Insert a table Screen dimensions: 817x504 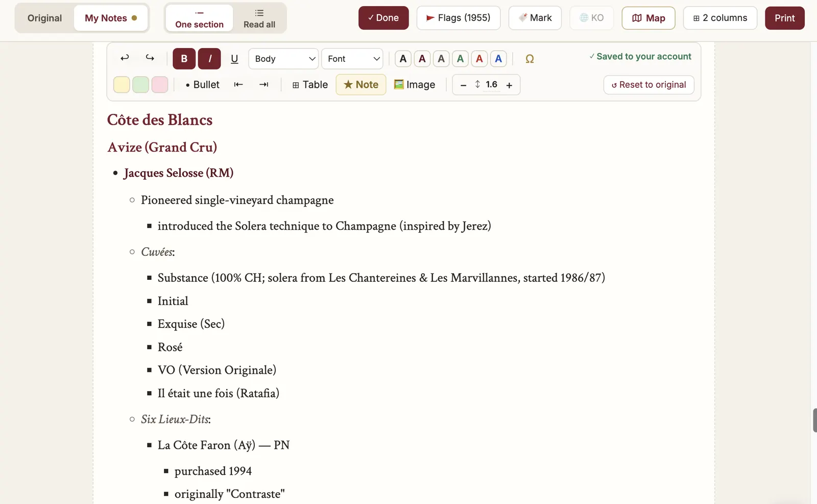(x=310, y=85)
